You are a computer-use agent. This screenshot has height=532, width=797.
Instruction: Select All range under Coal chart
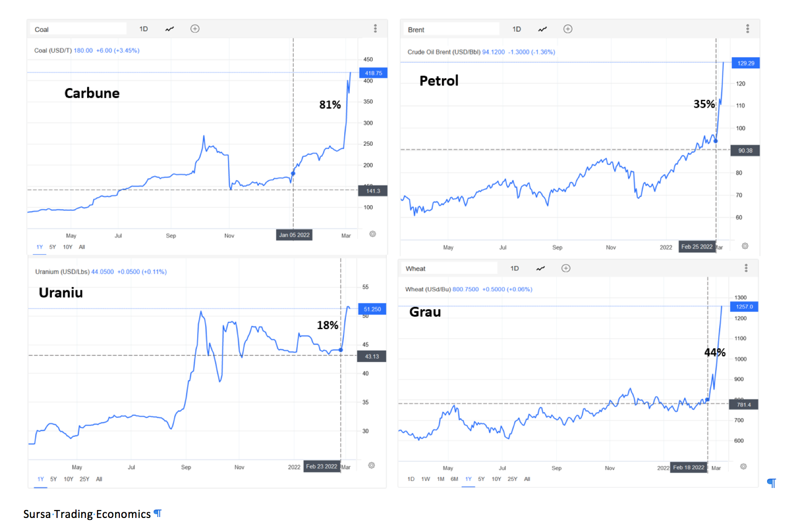tap(82, 247)
